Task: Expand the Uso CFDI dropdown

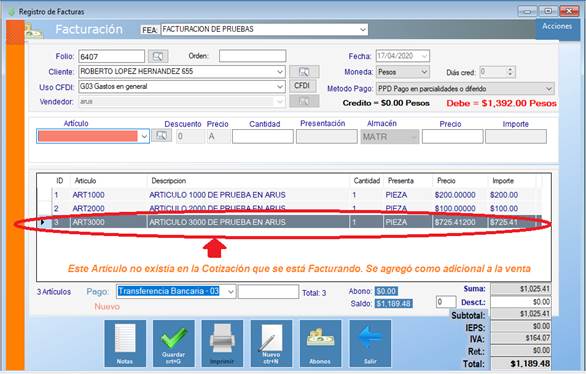Action: pos(280,87)
